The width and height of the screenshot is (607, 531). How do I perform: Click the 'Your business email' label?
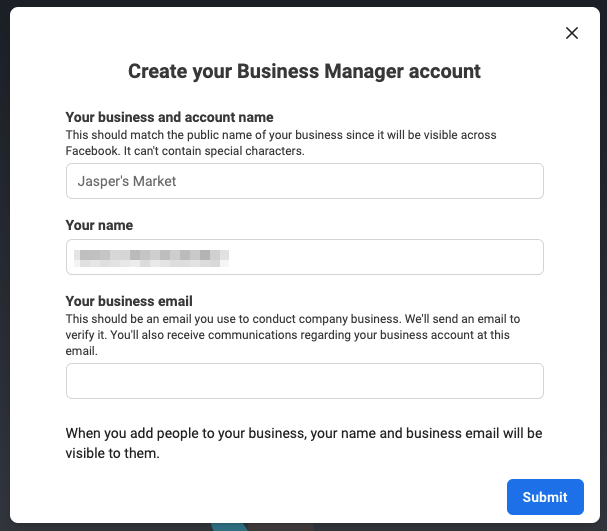click(129, 301)
